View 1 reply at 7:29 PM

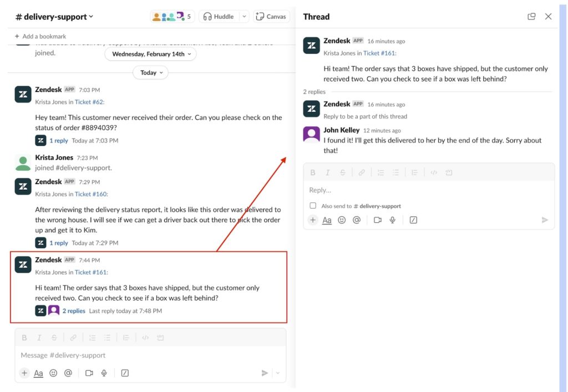(x=59, y=243)
